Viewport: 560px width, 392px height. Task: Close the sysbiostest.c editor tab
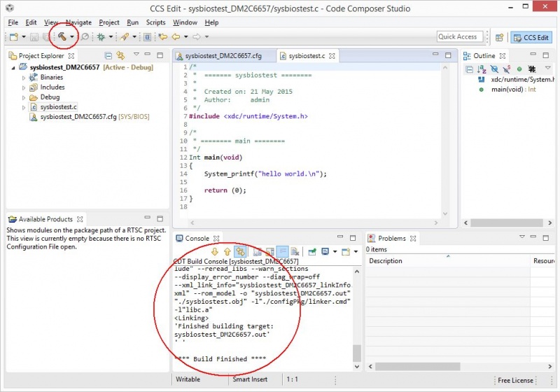(332, 56)
